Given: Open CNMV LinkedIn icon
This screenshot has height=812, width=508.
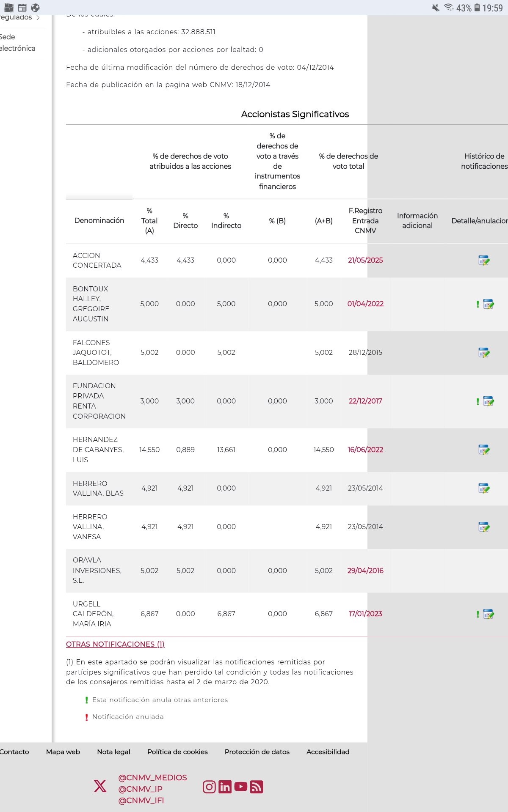Looking at the screenshot, I should (x=225, y=787).
